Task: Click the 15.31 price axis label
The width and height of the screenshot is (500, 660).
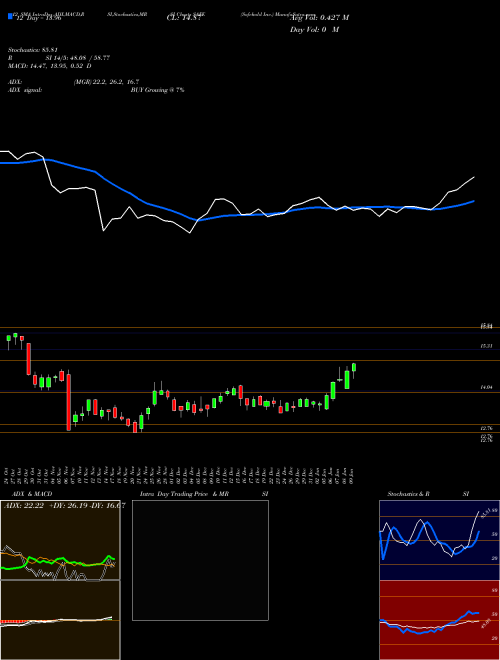Action: click(x=486, y=346)
